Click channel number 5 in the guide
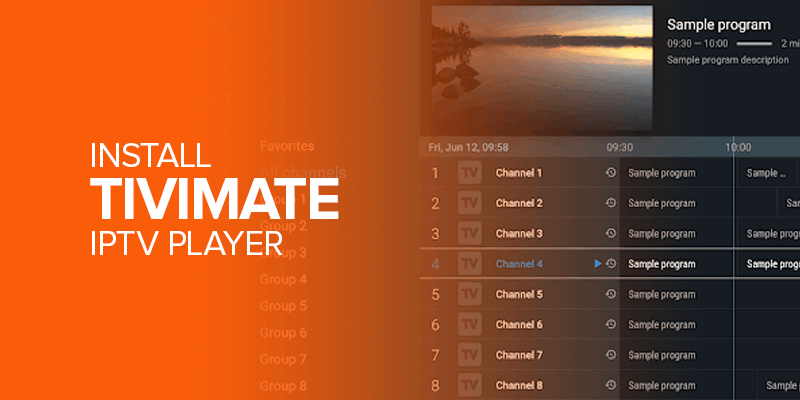This screenshot has width=800, height=400. (435, 295)
